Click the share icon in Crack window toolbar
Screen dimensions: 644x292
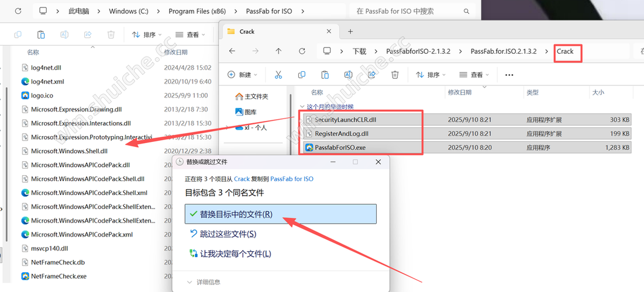tap(371, 75)
